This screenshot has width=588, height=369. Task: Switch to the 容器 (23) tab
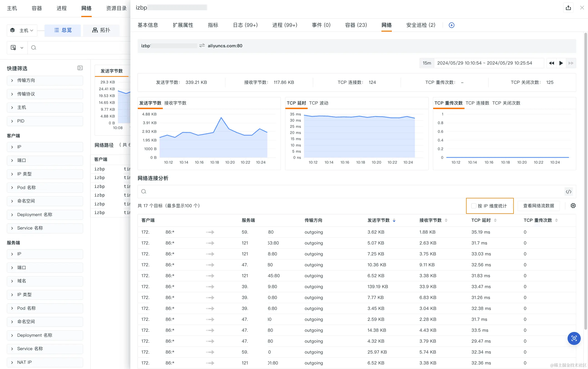[356, 25]
